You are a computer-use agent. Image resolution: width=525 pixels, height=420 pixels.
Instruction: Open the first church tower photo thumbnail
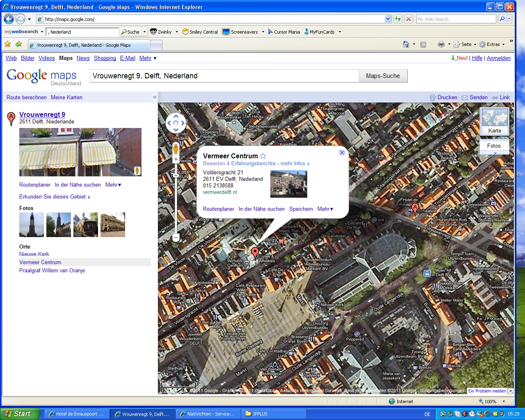[32, 225]
